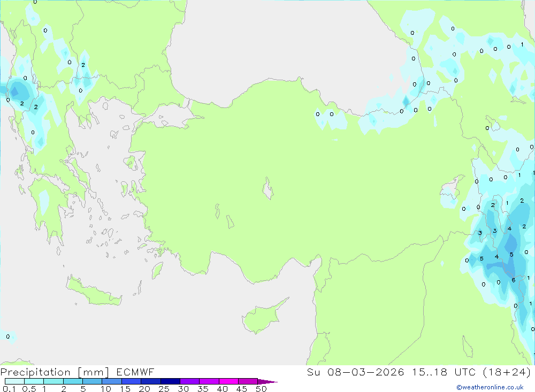
Task: Click the 40–45 mm magenta legend swatch
Action: 228,381
